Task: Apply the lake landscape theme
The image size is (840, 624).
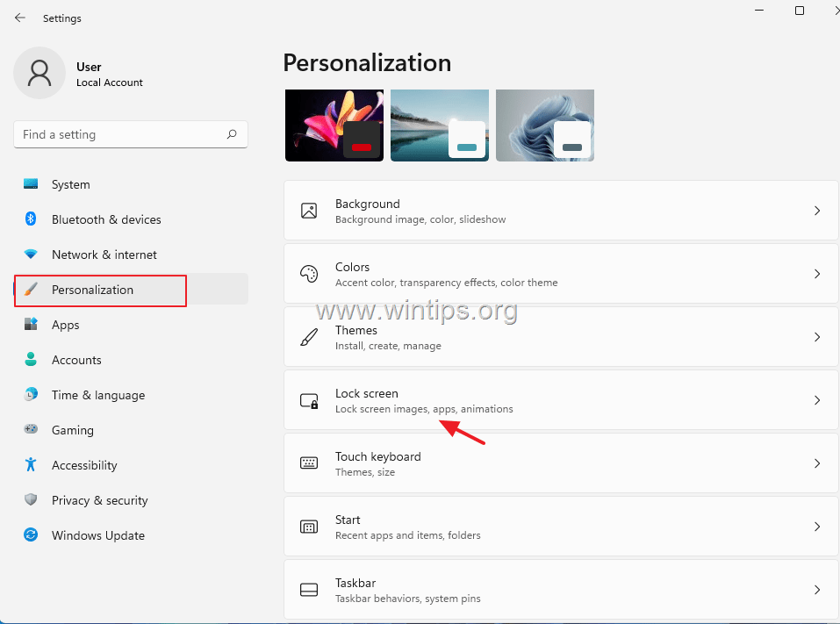Action: [x=440, y=126]
